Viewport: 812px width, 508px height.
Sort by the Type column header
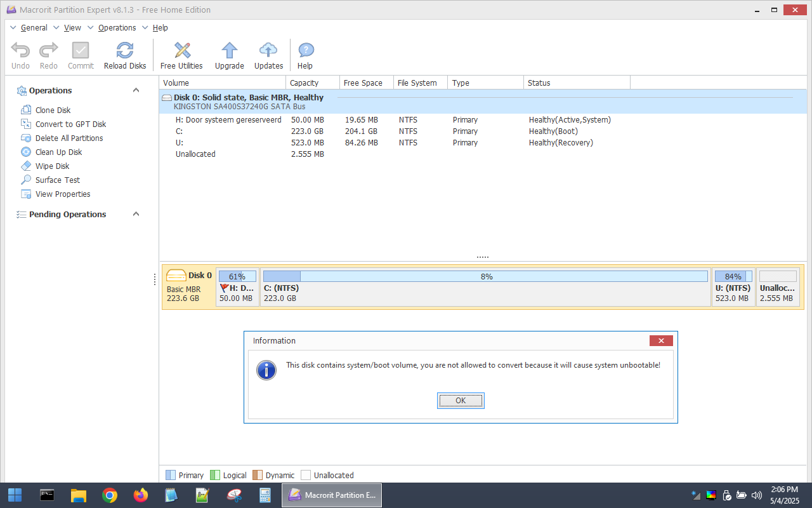486,83
